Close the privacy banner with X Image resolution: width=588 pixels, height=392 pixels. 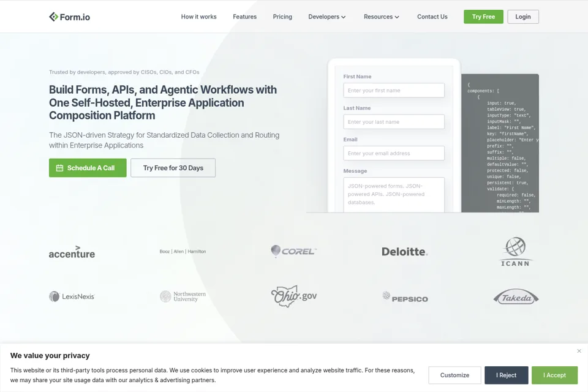[x=579, y=351]
